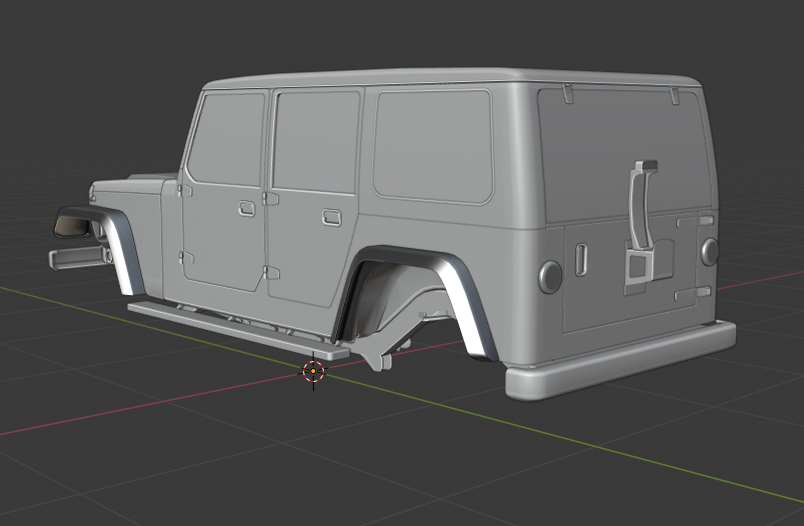804x526 pixels.
Task: Select the rear bumper of the car model
Action: click(x=620, y=360)
